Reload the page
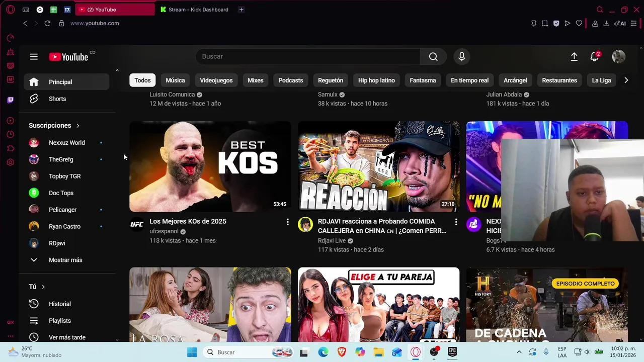644x362 pixels. [x=47, y=23]
